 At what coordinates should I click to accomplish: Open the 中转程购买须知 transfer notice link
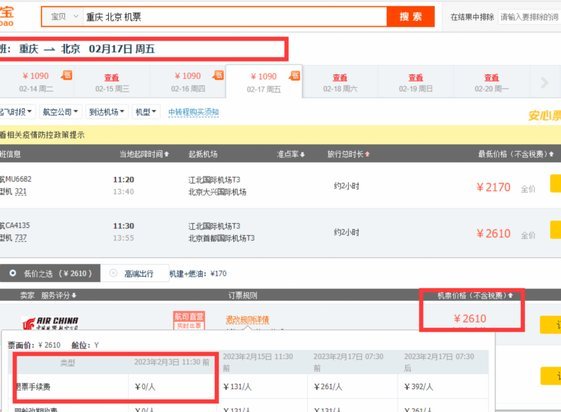194,112
